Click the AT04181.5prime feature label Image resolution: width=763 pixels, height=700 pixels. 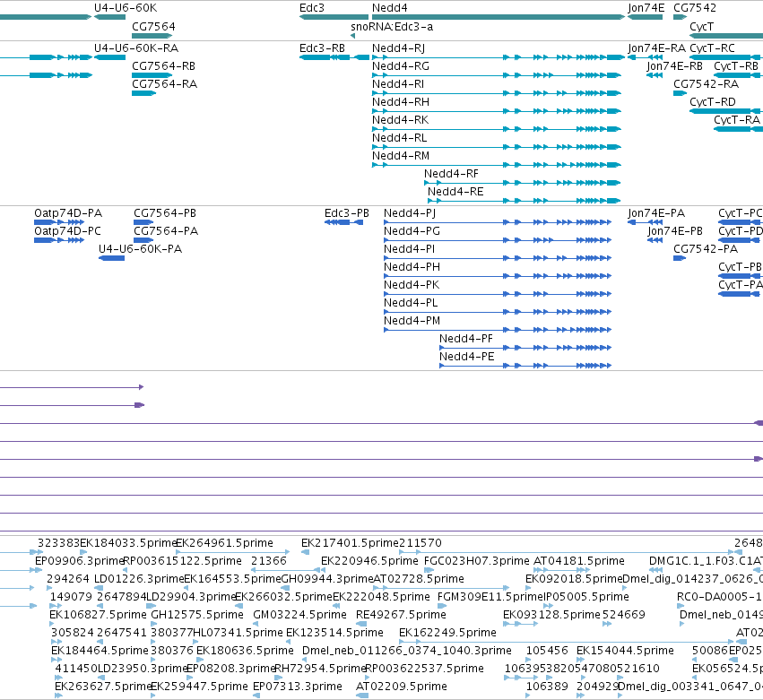(578, 561)
